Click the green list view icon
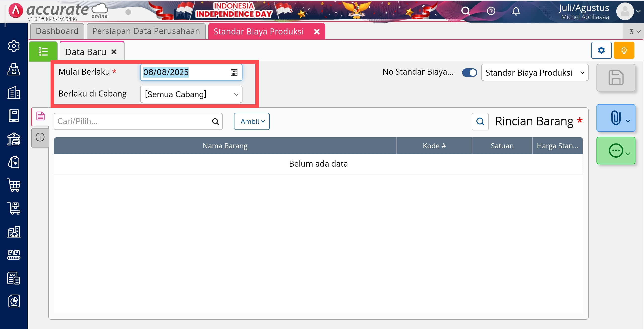Screen dimensions: 644x329 (43, 52)
